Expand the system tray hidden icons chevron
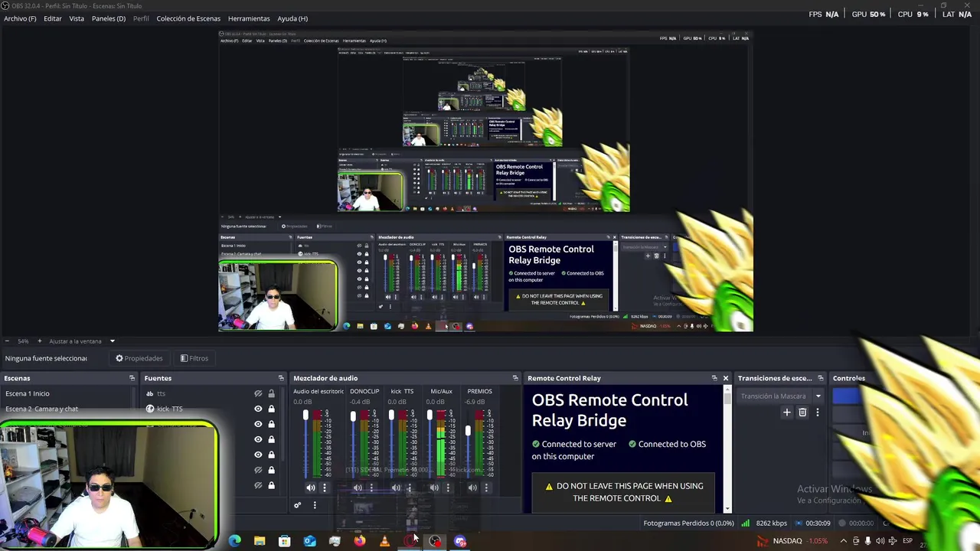980x551 pixels. [843, 541]
